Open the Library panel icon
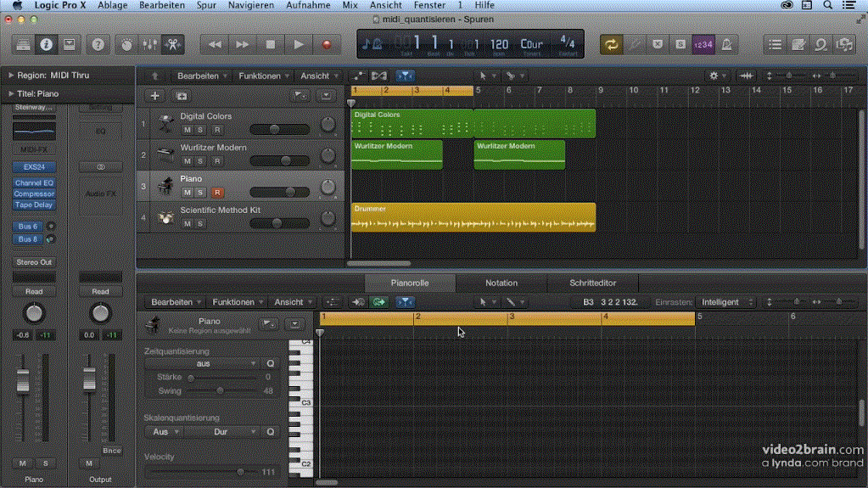868x488 pixels. tap(23, 44)
